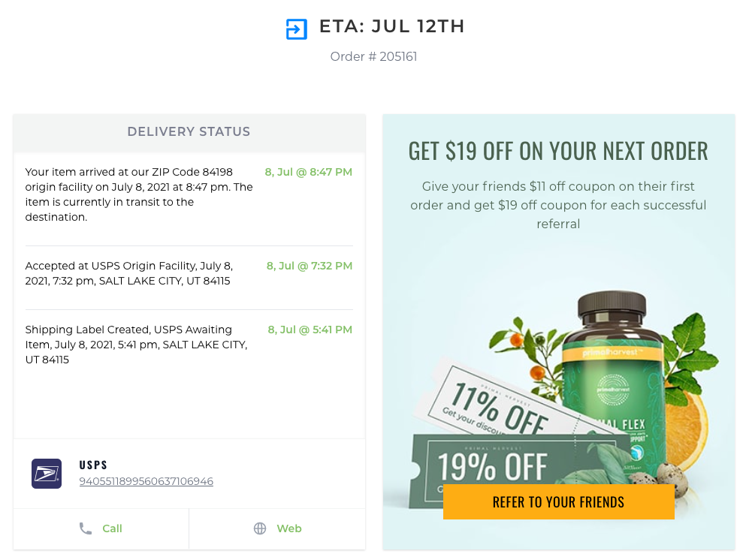Click the Shipping Label Created update
This screenshot has width=746, height=560.
coord(137,345)
